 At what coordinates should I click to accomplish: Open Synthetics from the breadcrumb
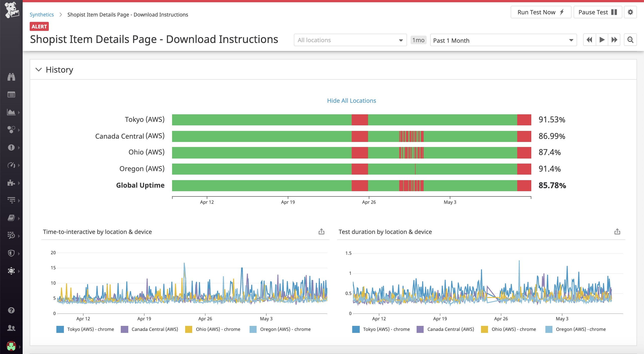42,14
